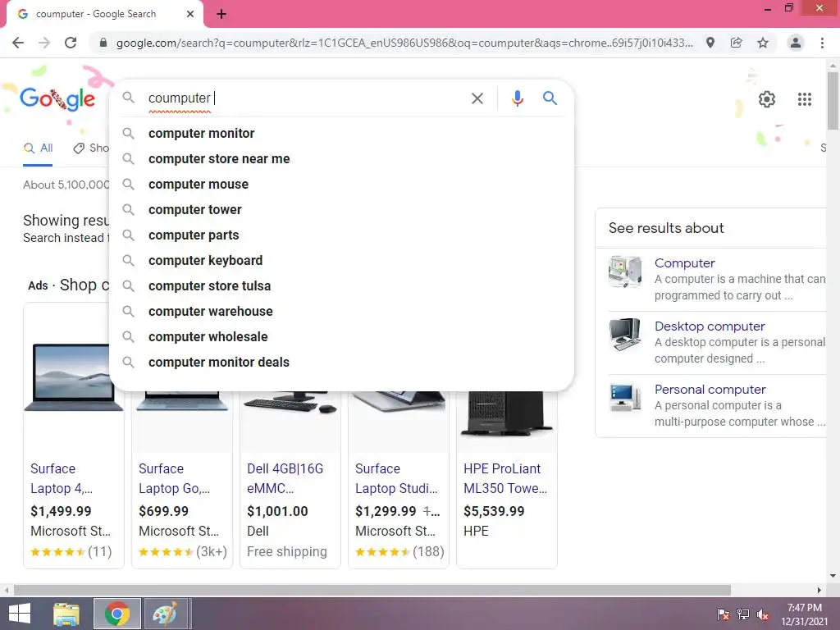Viewport: 840px width, 630px height.
Task: Click the address bar URL
Action: click(x=404, y=43)
